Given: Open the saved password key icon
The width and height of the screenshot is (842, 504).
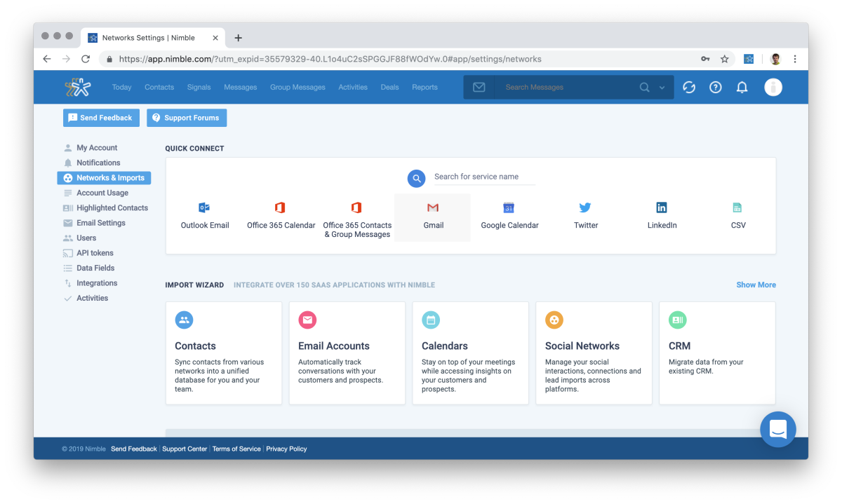Looking at the screenshot, I should click(705, 59).
